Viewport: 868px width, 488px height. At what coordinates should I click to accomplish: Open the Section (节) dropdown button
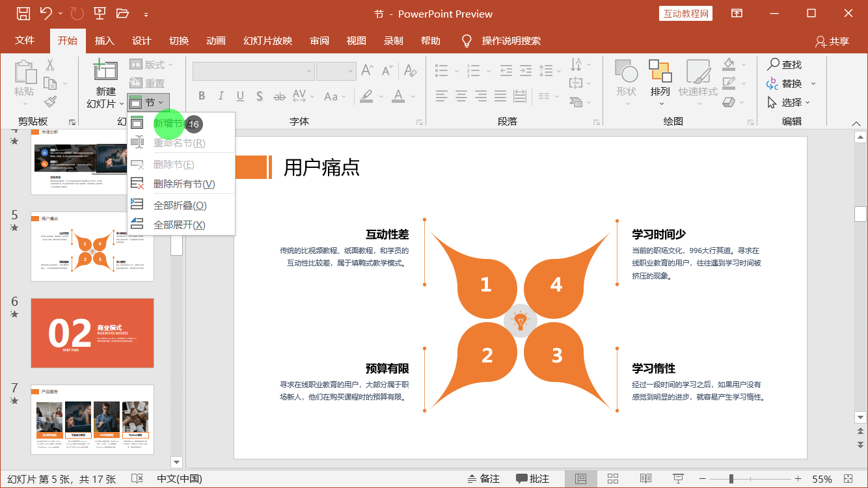coord(148,102)
